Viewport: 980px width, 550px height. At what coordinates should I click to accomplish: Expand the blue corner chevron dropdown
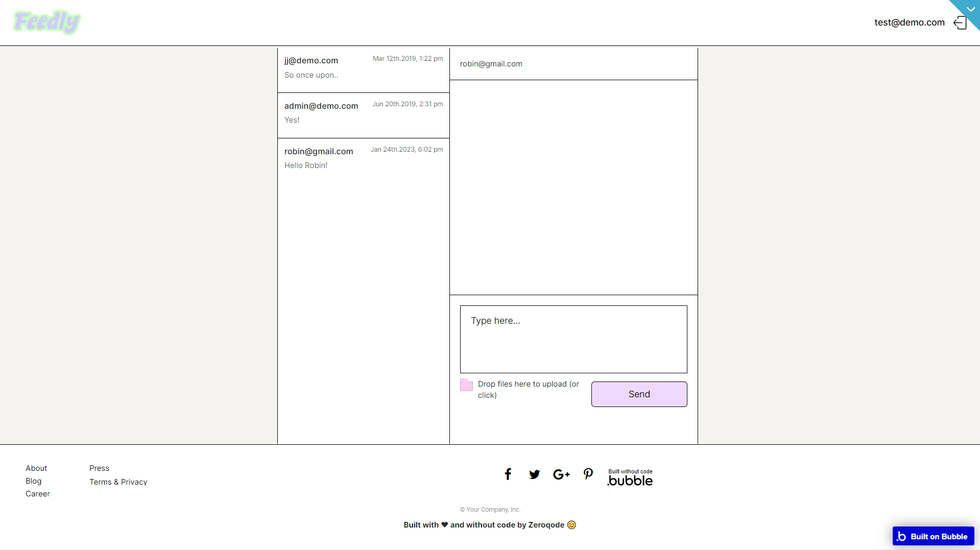(x=970, y=9)
